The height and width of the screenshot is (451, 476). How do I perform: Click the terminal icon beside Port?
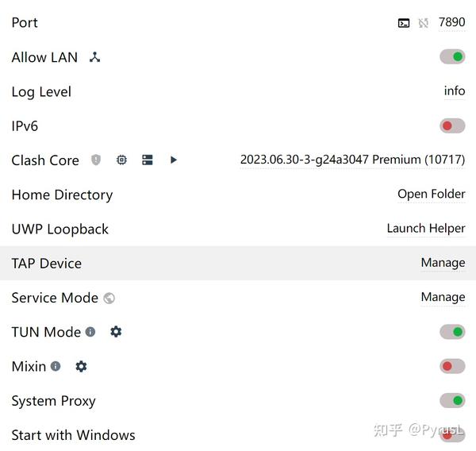[404, 23]
